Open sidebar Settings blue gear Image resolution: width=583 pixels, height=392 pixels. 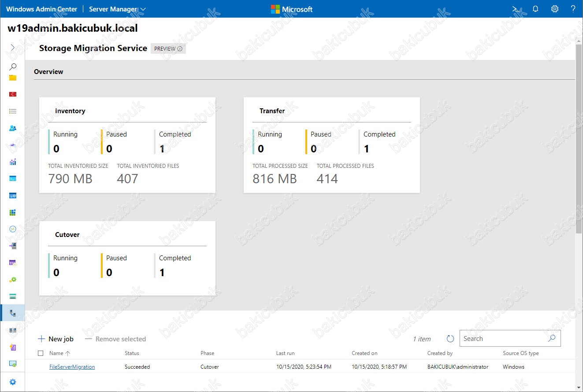[13, 382]
